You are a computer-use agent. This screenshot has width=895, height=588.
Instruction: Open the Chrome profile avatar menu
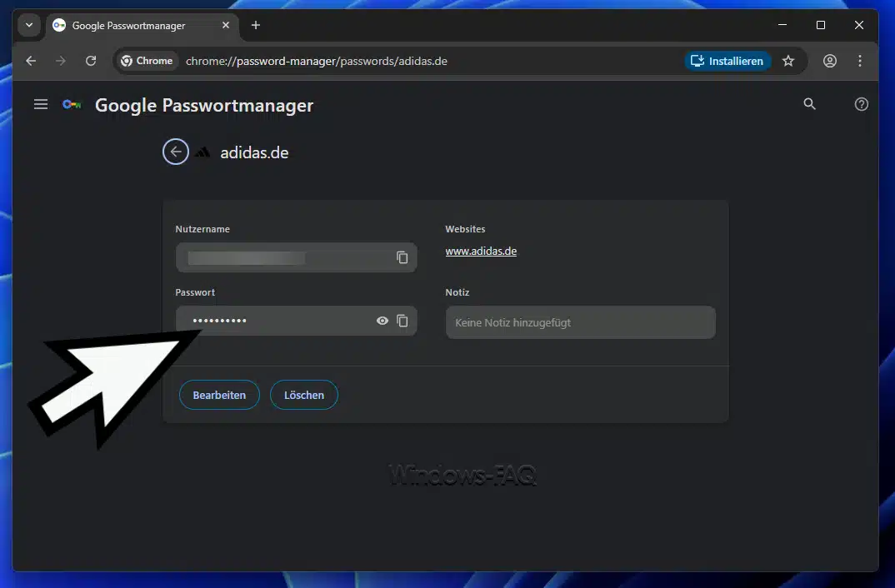tap(830, 61)
